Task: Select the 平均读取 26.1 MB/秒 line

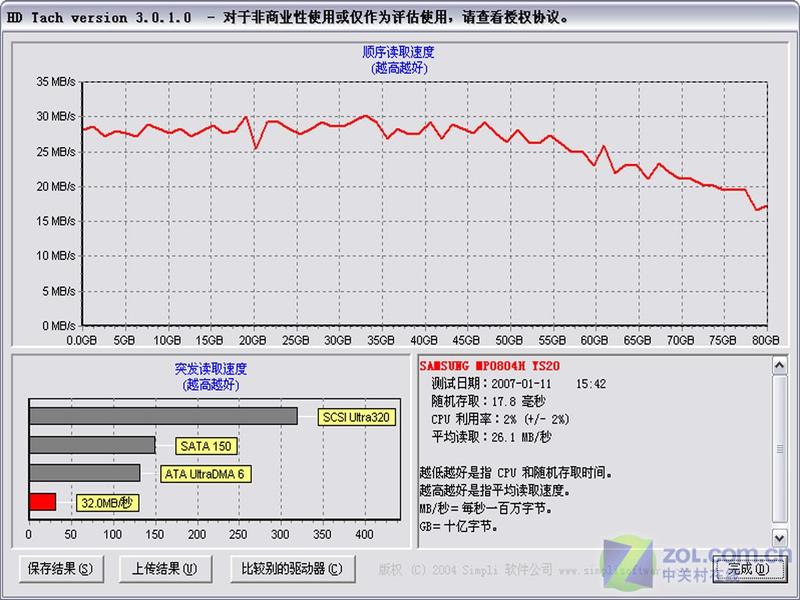Action: tap(491, 437)
